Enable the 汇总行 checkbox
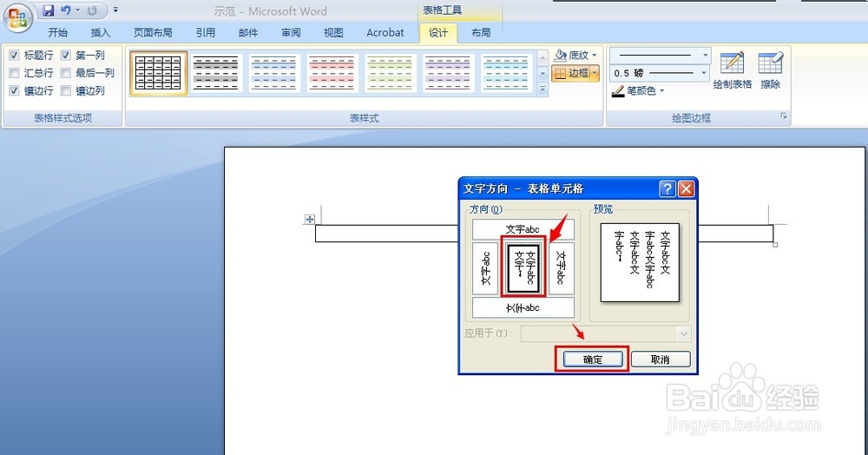 click(15, 73)
